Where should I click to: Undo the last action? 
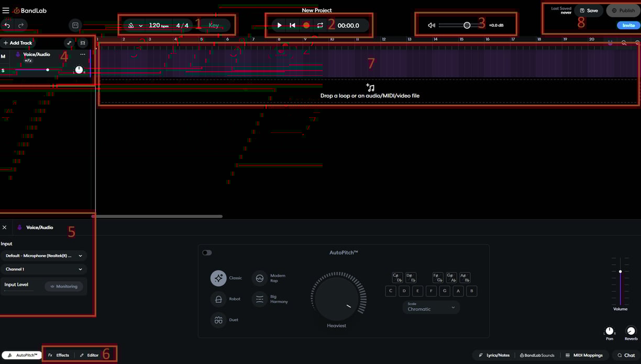pyautogui.click(x=7, y=25)
